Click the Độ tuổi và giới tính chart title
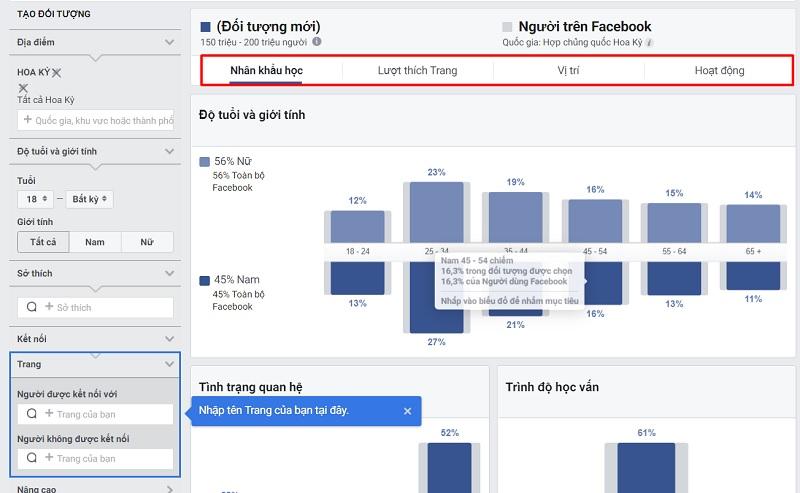Viewport: 800px width, 493px height. tap(252, 115)
